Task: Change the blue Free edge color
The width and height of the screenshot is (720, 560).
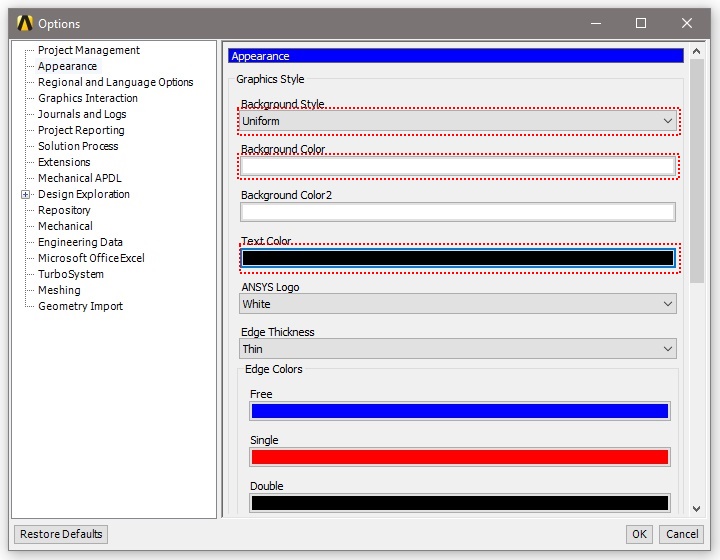Action: point(460,411)
